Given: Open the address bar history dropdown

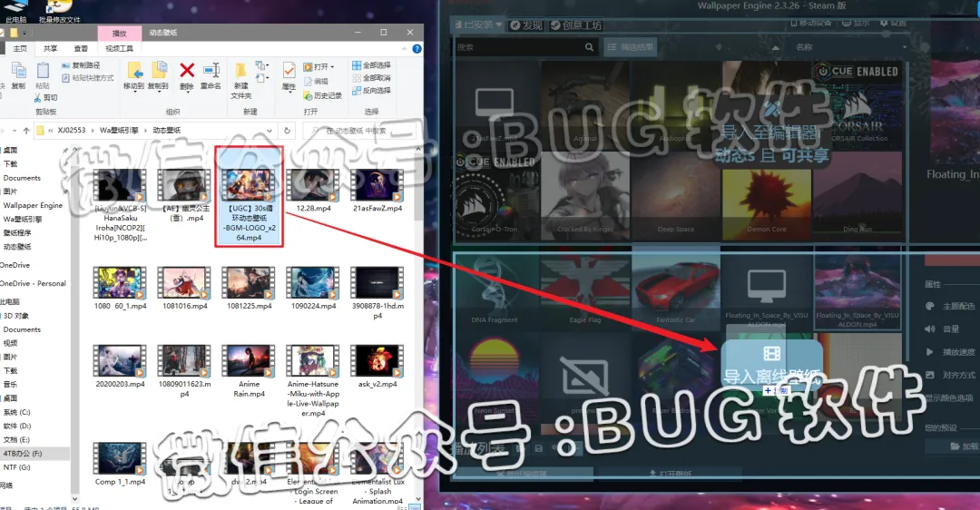Looking at the screenshot, I should pyautogui.click(x=269, y=131).
